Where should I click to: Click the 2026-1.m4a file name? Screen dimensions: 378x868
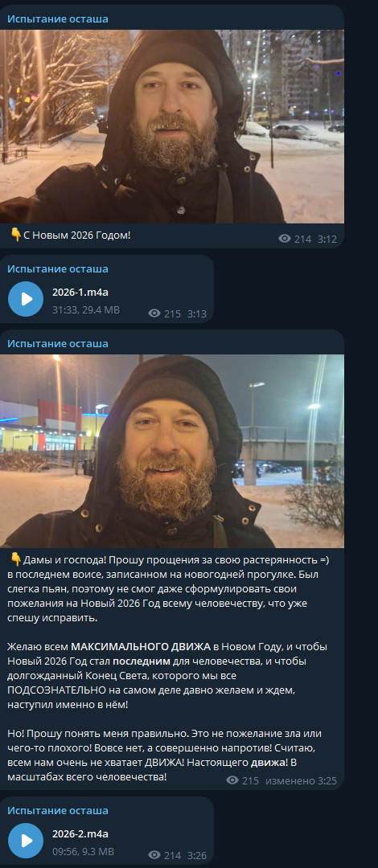point(80,293)
